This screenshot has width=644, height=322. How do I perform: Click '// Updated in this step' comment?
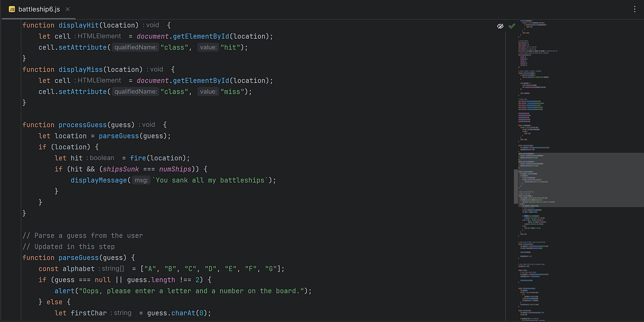pyautogui.click(x=68, y=246)
